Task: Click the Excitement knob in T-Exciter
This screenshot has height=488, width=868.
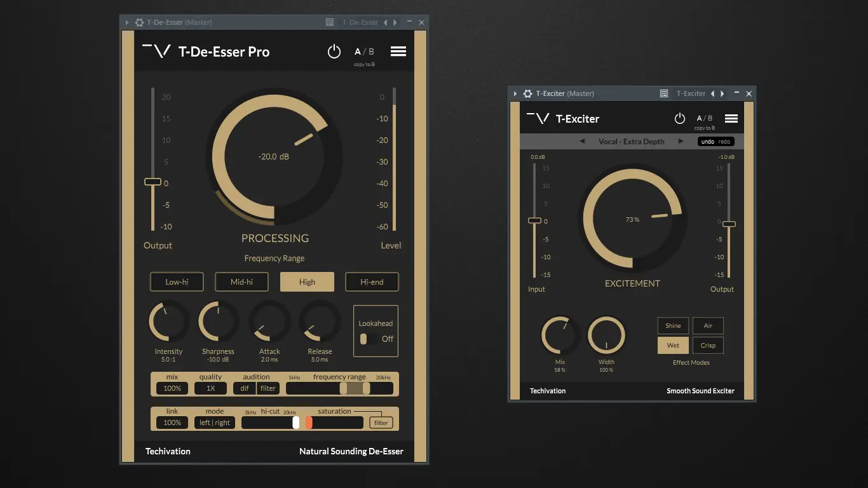Action: [x=632, y=219]
